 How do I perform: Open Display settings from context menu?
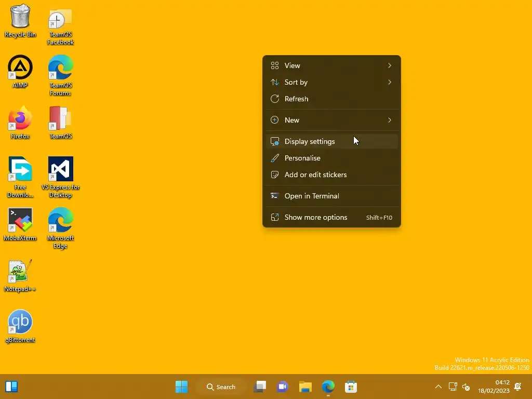(331, 141)
